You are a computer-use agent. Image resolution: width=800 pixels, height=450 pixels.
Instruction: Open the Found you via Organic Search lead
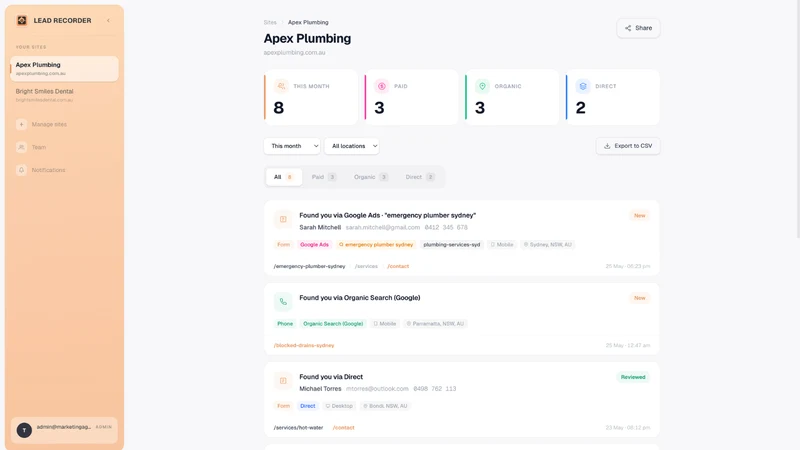tap(360, 298)
